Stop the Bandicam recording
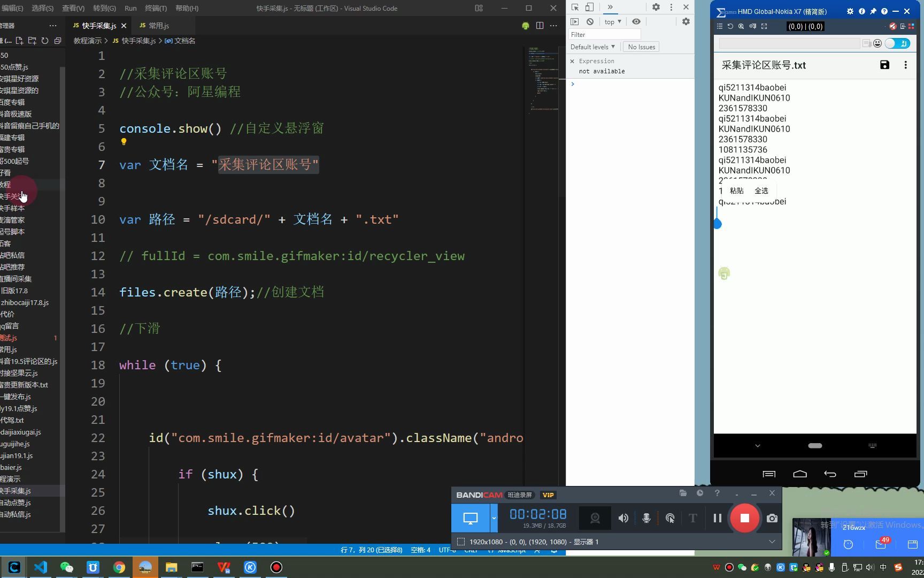The image size is (924, 578). (744, 518)
